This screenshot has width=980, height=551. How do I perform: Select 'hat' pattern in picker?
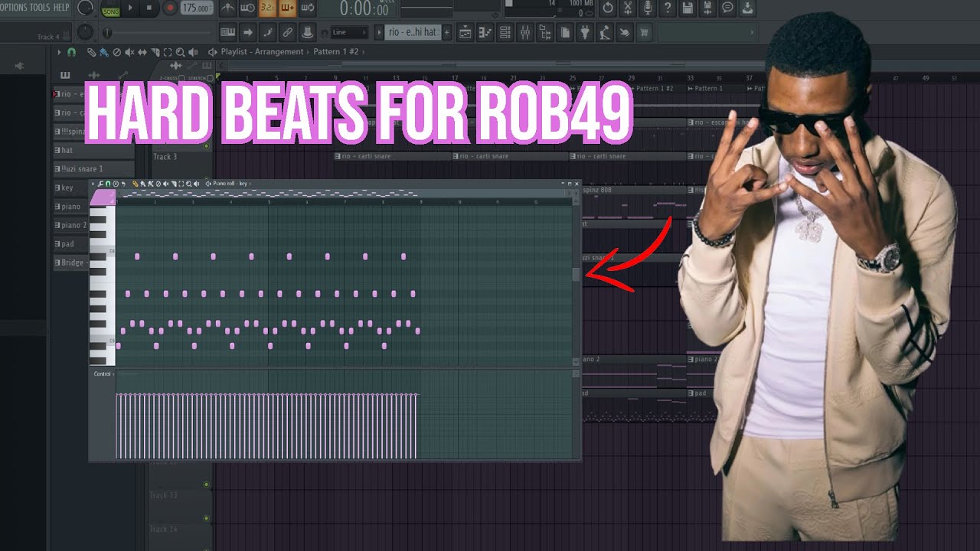coord(93,150)
